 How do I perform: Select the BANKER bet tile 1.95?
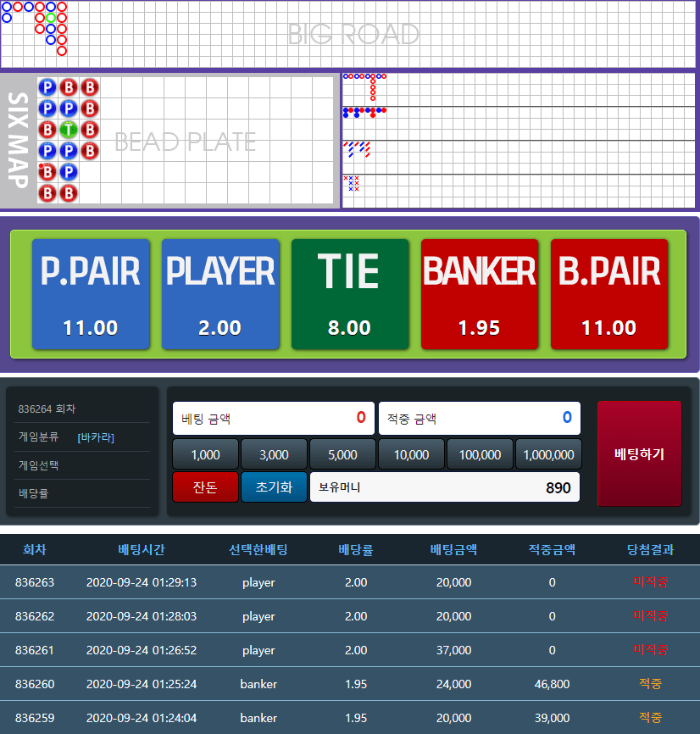point(480,294)
